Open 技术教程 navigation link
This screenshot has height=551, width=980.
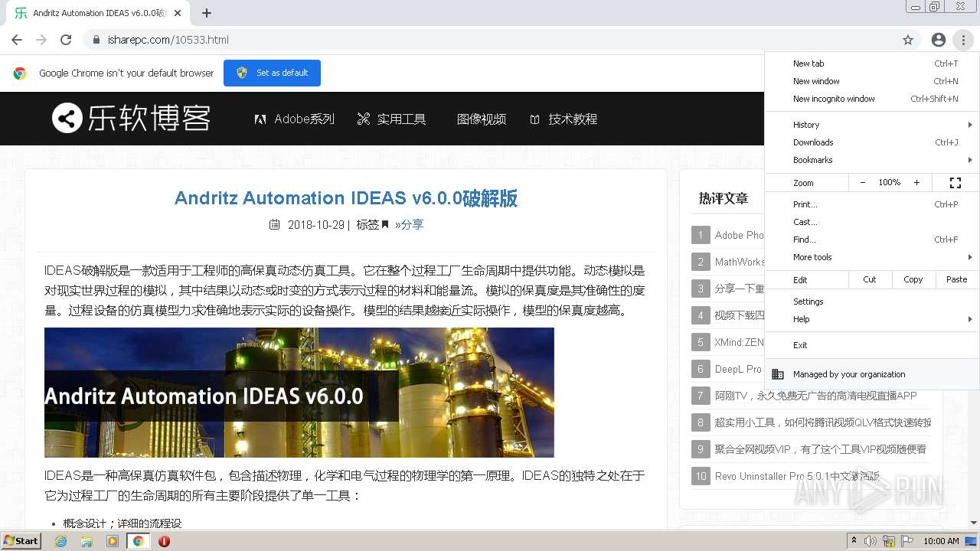tap(563, 119)
